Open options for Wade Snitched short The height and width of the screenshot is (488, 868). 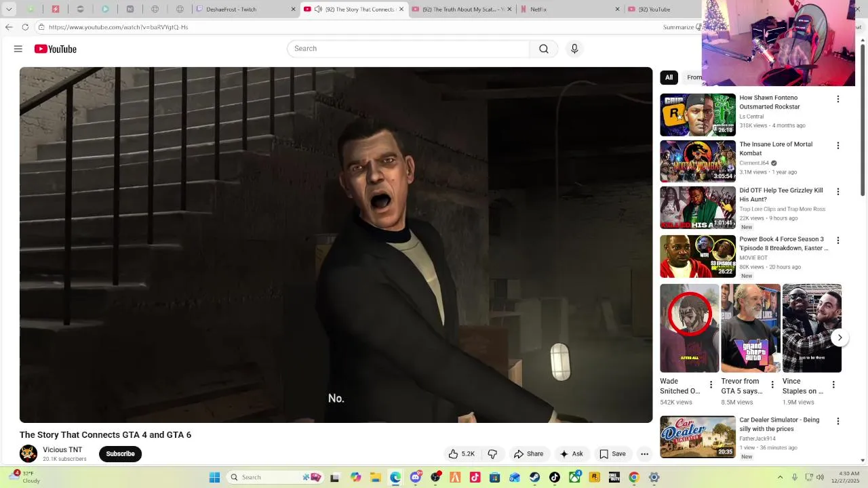pyautogui.click(x=711, y=385)
